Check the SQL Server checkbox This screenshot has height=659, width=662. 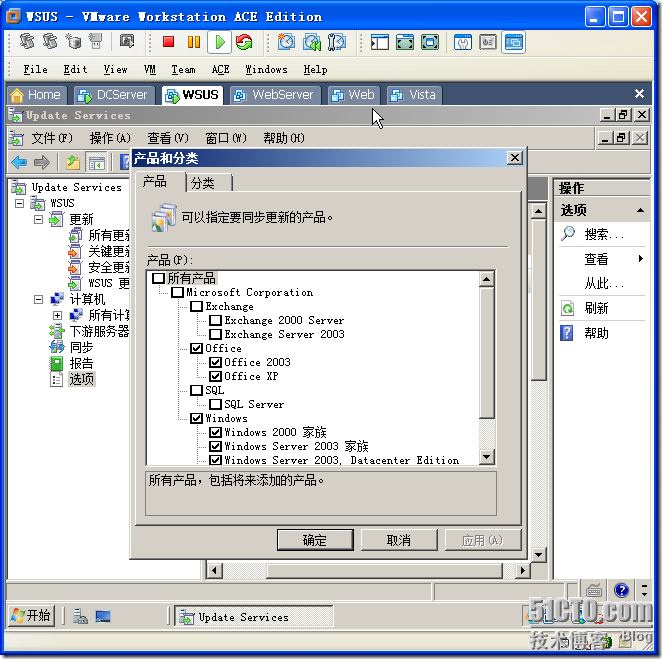(215, 404)
